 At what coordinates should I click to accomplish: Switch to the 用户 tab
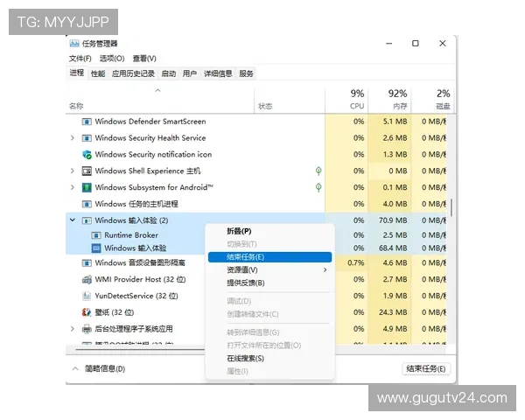pyautogui.click(x=190, y=73)
